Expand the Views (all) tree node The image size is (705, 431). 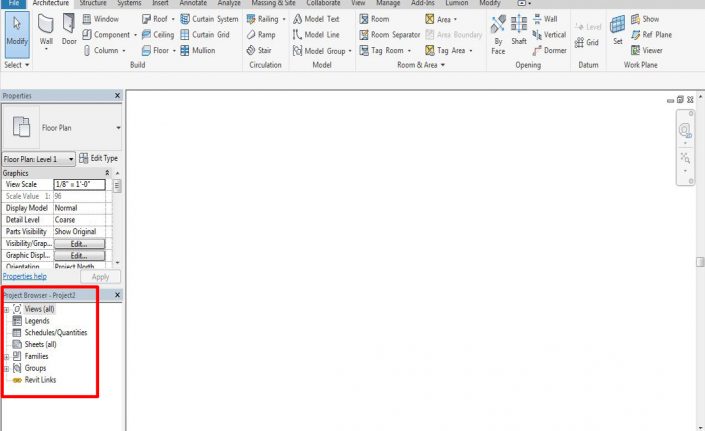(6, 309)
